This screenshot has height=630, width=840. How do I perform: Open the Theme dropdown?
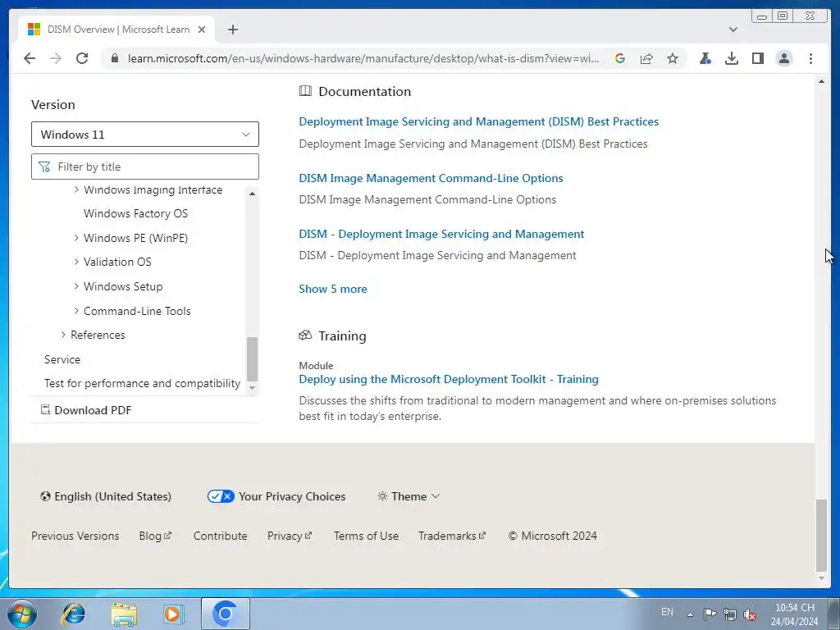point(409,496)
